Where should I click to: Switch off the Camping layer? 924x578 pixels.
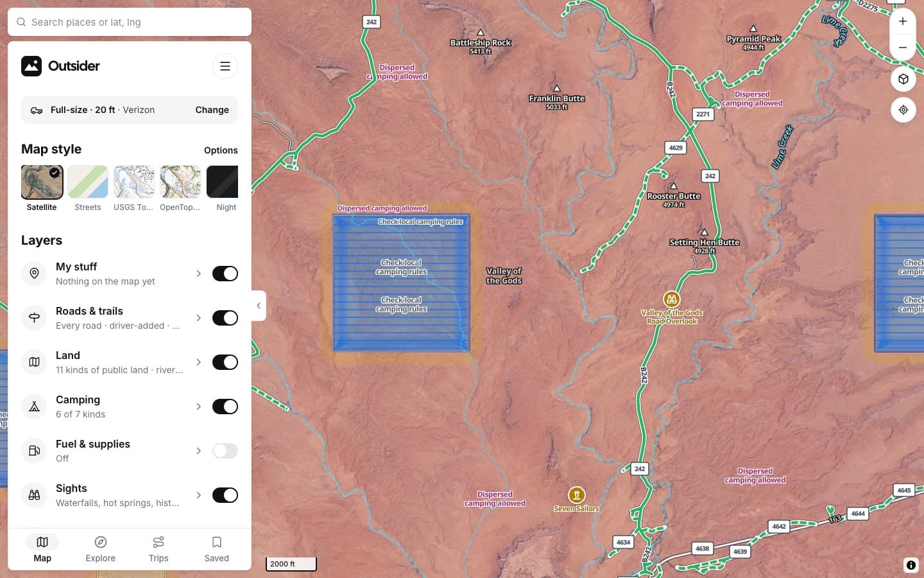pyautogui.click(x=225, y=407)
